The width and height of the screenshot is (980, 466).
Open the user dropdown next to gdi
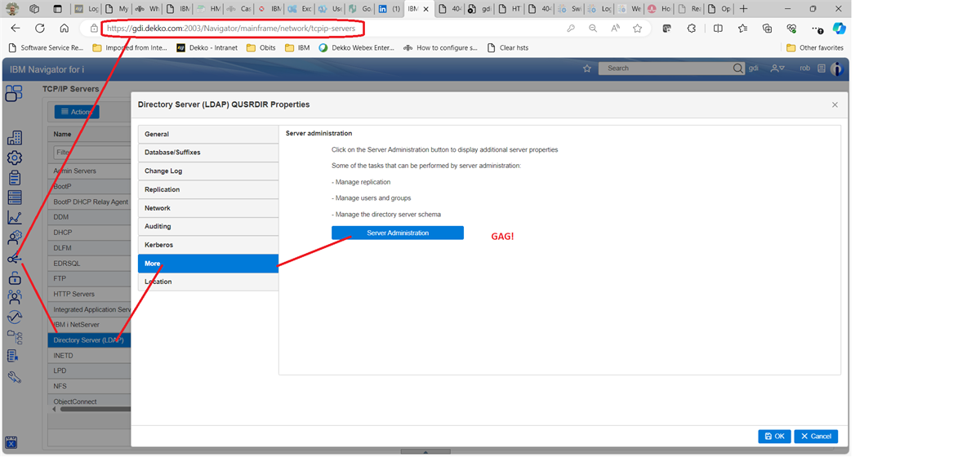(777, 69)
